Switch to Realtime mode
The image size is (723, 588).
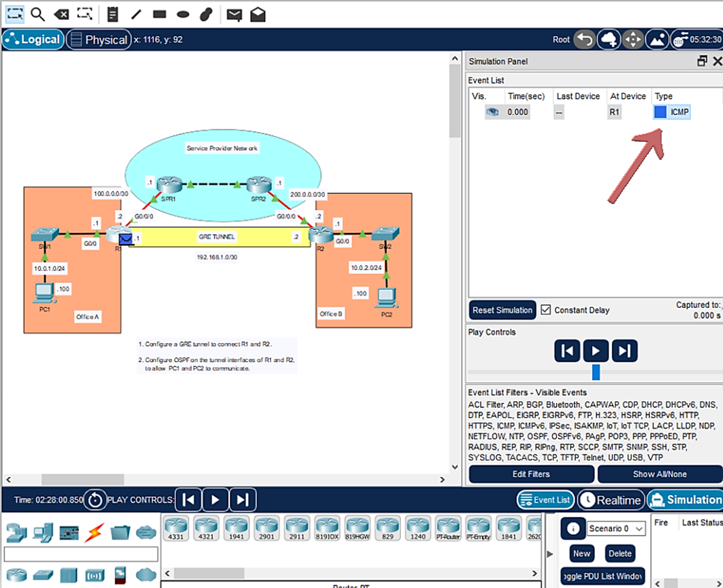tap(611, 500)
